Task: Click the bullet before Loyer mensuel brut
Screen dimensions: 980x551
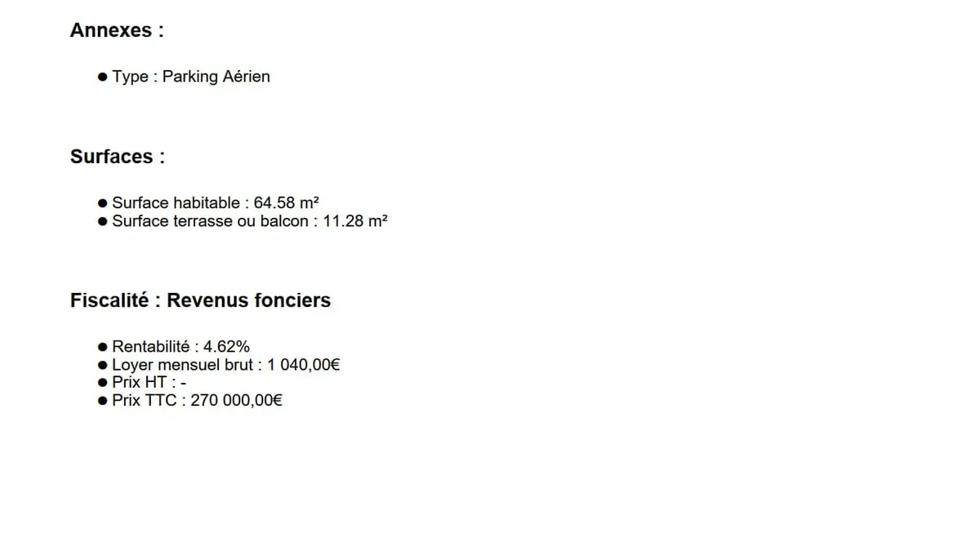Action: 103,365
